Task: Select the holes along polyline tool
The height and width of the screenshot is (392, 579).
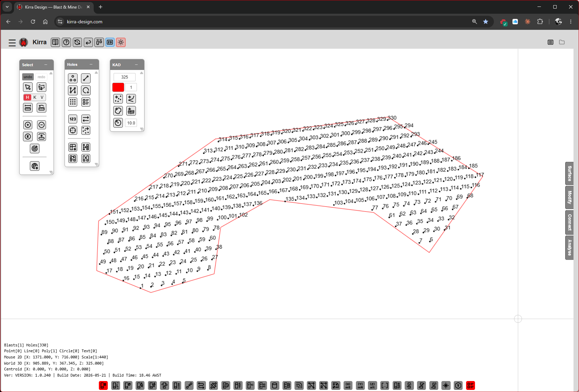Action: point(73,90)
